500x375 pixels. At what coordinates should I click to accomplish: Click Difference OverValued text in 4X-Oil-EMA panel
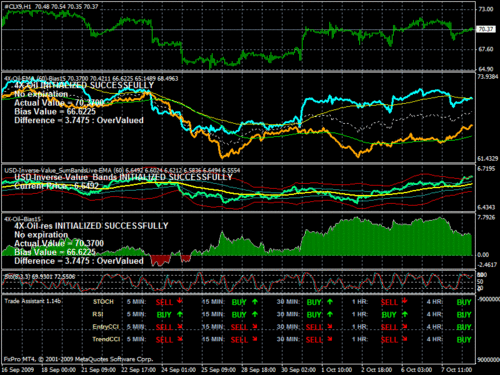[79, 120]
